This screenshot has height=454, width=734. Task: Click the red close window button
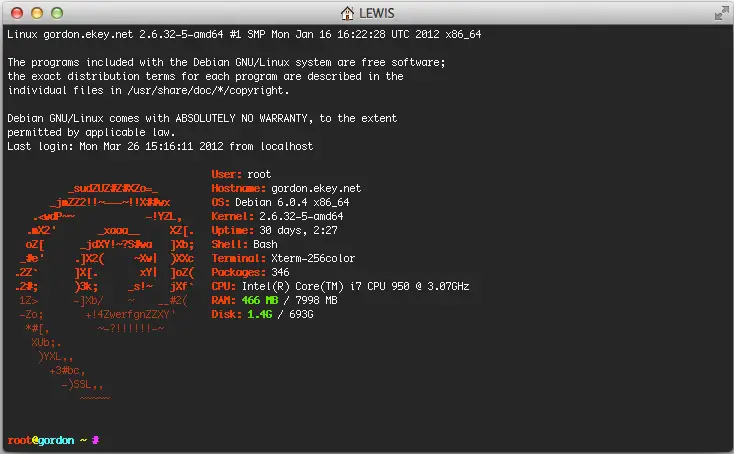coord(17,13)
